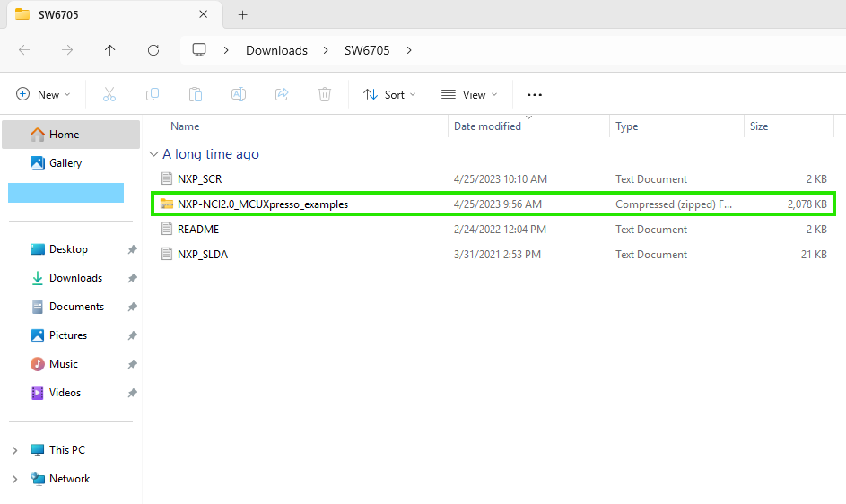Click the 'Compressed (zipped) F...' type cell

(x=674, y=204)
